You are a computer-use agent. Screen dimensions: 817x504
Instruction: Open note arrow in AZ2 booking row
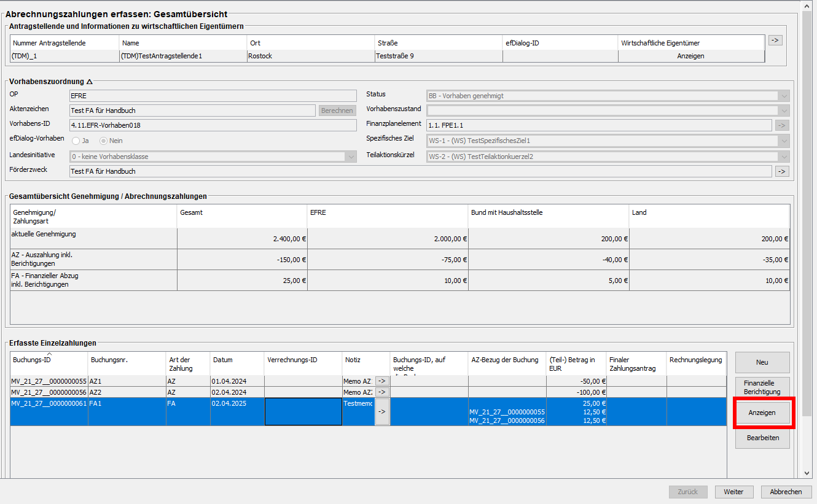[x=382, y=392]
